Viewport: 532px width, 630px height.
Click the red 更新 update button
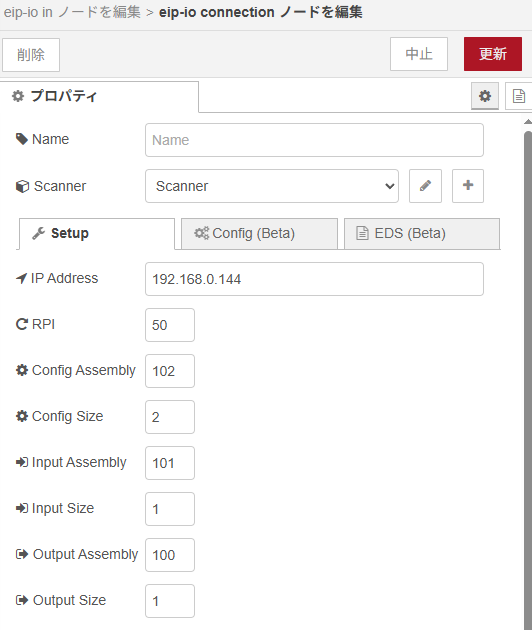click(493, 54)
